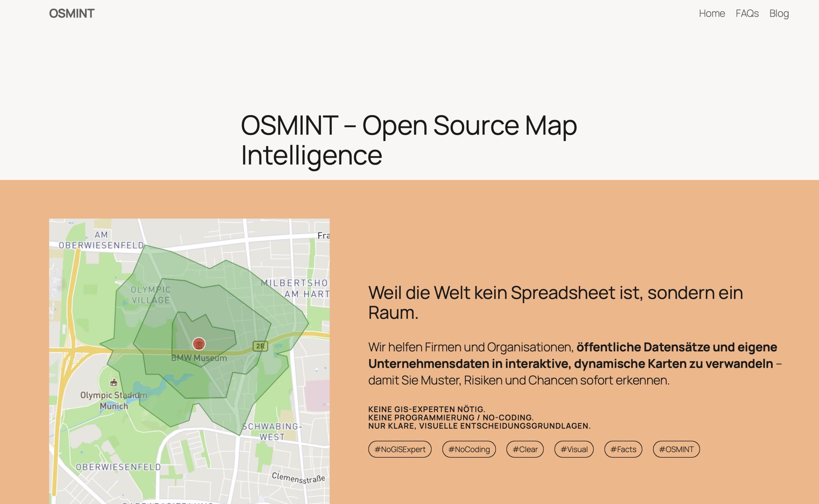Click the Olympic Village label on map

coord(151,295)
